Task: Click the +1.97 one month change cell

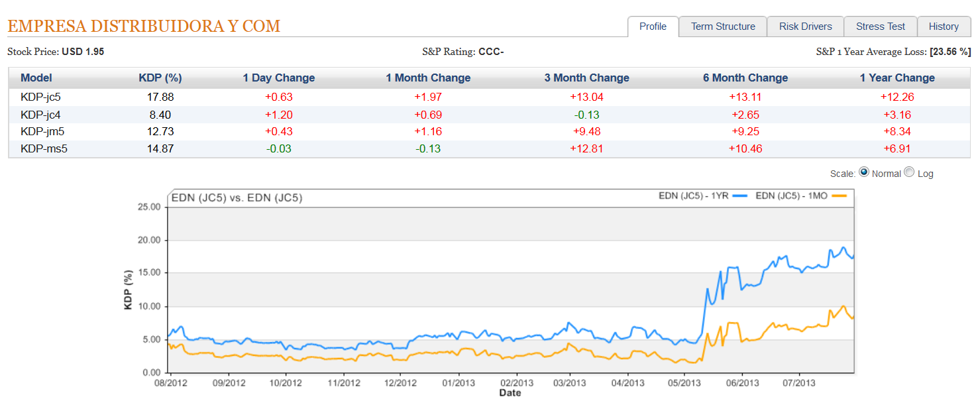Action: 428,97
